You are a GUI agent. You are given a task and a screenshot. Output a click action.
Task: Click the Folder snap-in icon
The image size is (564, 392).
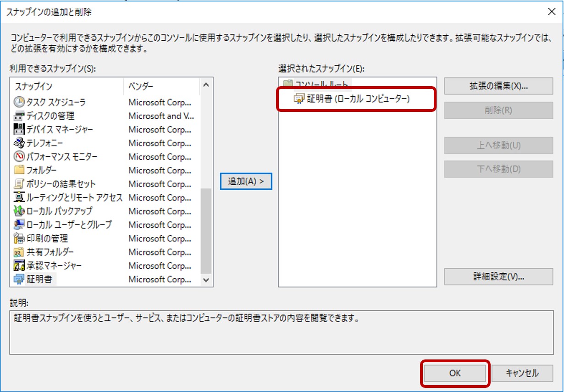coord(19,170)
